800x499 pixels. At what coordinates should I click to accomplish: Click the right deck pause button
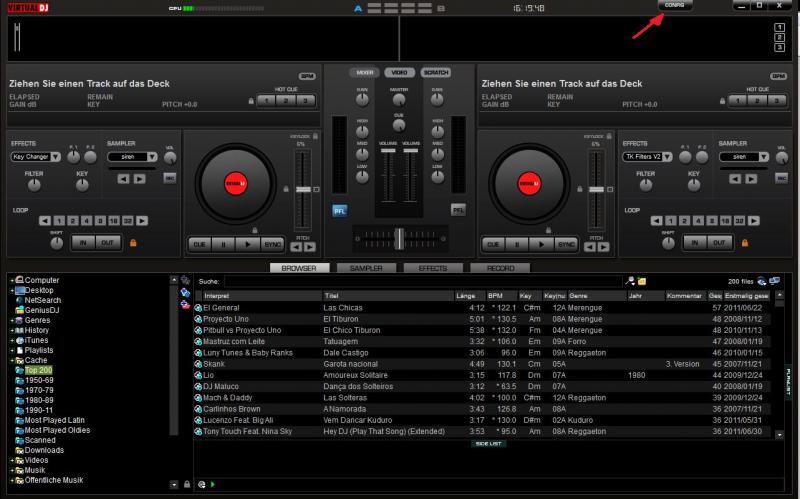517,244
